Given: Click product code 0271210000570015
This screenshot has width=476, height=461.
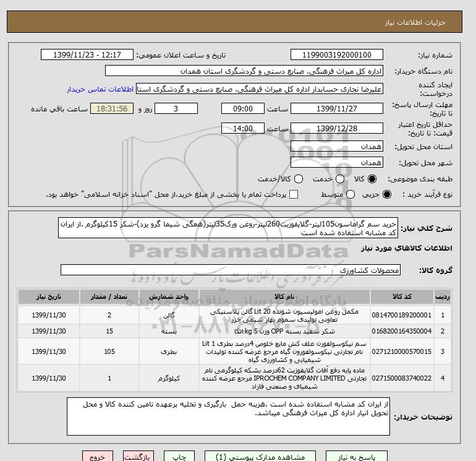Looking at the screenshot, I should [402, 351].
